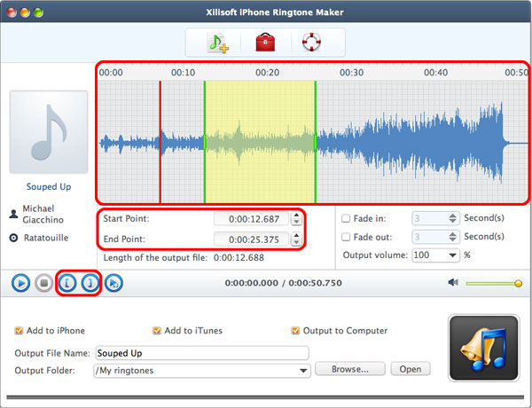Play the selected clip segment
Screen dimensions: 532x408
point(113,283)
